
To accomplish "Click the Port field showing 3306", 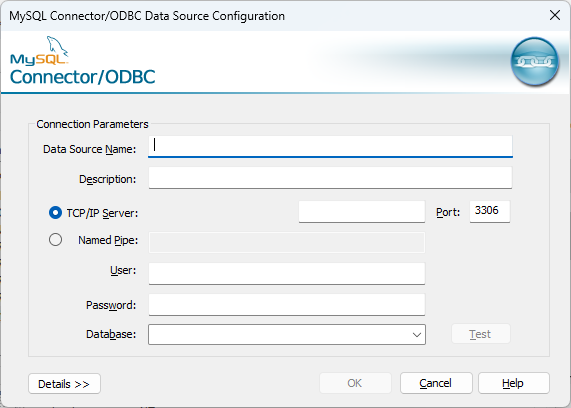I will click(x=490, y=211).
